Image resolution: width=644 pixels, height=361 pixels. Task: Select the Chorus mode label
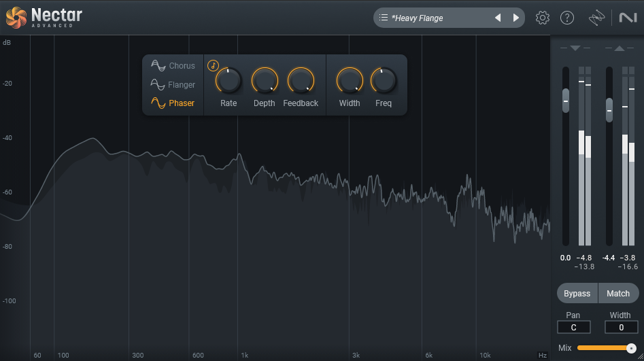tap(182, 66)
